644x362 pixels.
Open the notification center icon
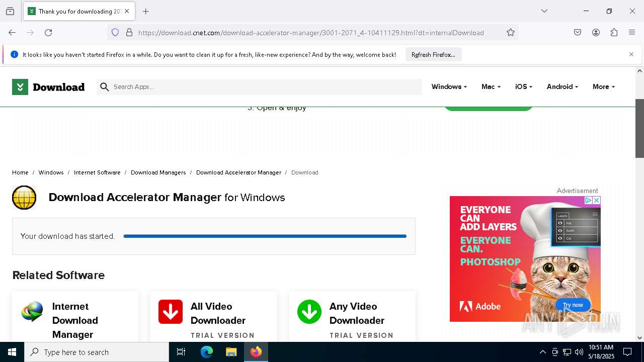tap(627, 352)
